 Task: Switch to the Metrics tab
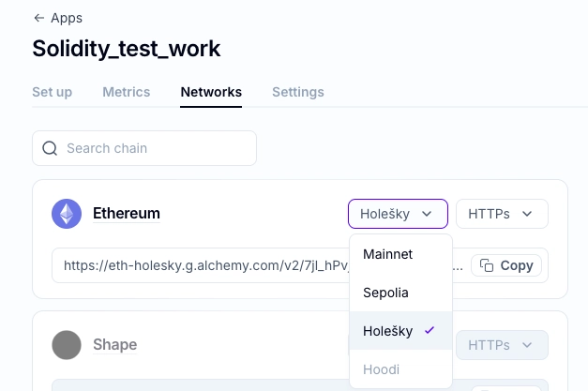click(127, 92)
